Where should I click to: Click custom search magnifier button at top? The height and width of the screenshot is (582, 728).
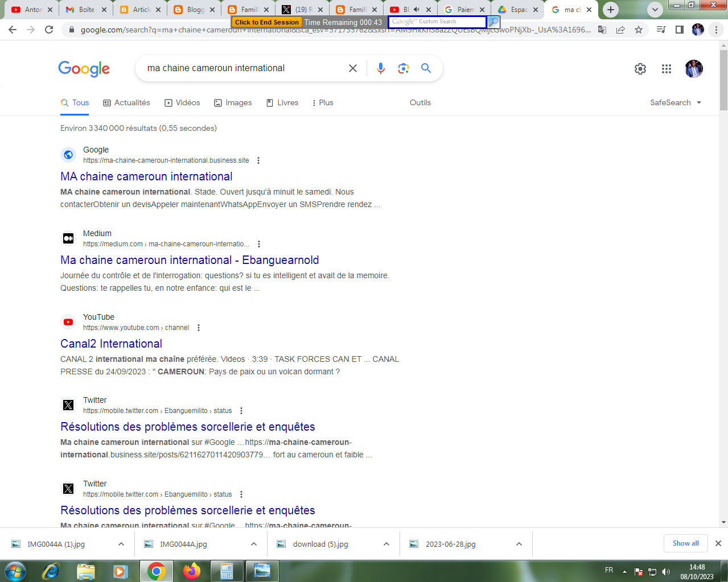click(x=493, y=22)
